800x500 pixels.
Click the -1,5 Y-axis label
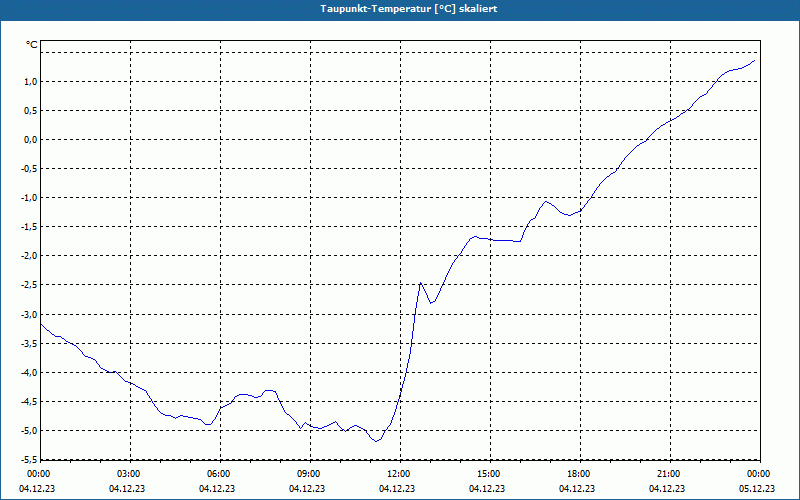tap(29, 227)
